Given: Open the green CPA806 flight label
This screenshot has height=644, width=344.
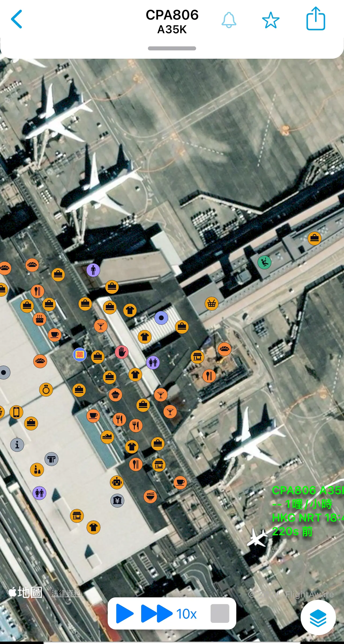Looking at the screenshot, I should [x=308, y=511].
